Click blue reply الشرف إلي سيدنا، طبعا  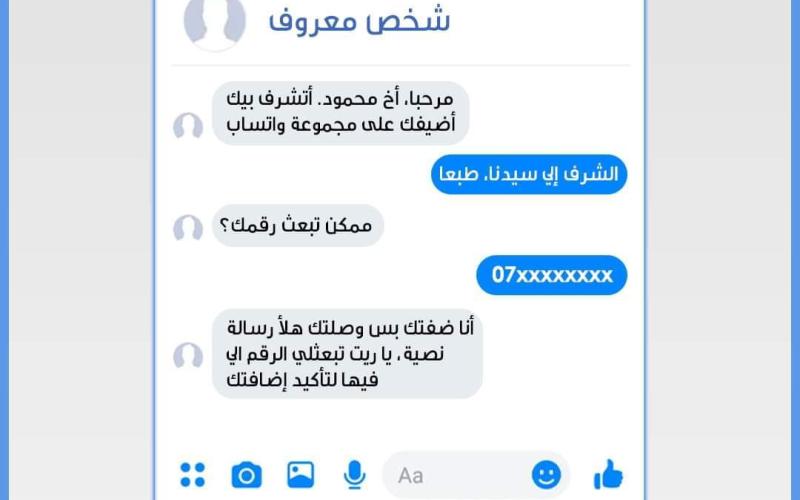tap(529, 174)
